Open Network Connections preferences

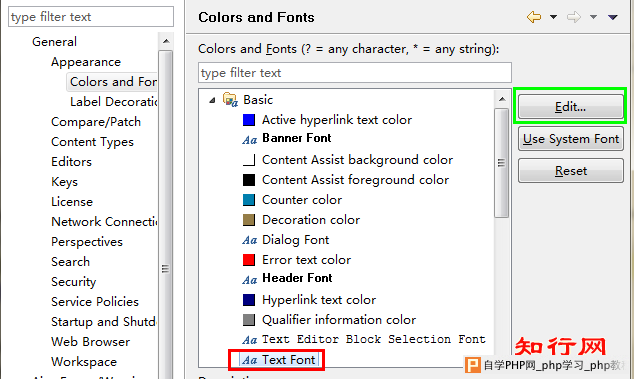coord(104,222)
